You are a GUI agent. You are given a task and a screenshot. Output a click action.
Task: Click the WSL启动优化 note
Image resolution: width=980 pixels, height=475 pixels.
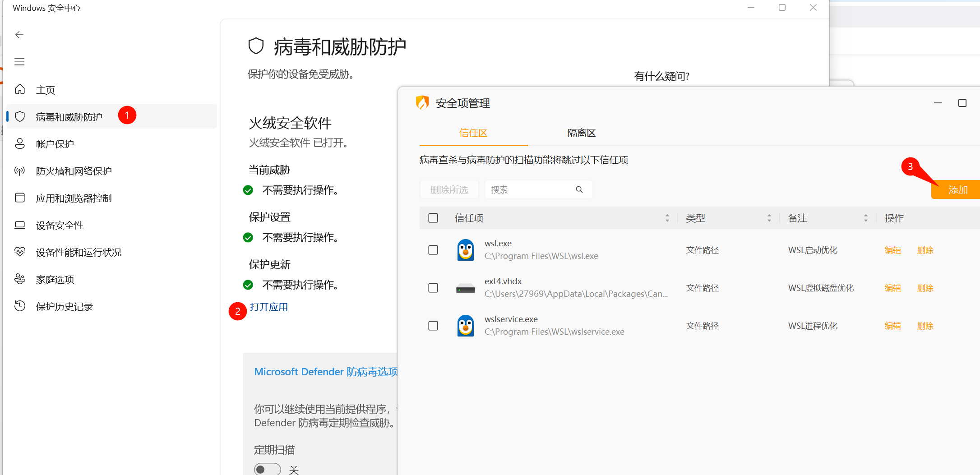(813, 250)
